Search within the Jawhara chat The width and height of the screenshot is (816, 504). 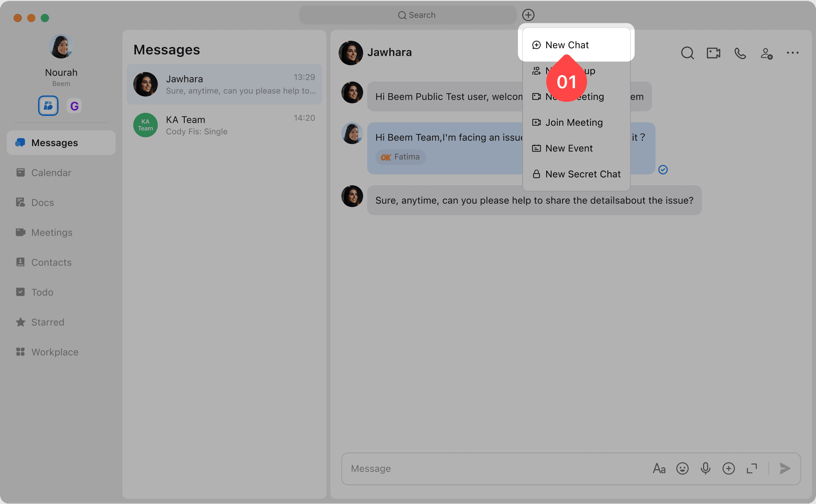pyautogui.click(x=687, y=53)
